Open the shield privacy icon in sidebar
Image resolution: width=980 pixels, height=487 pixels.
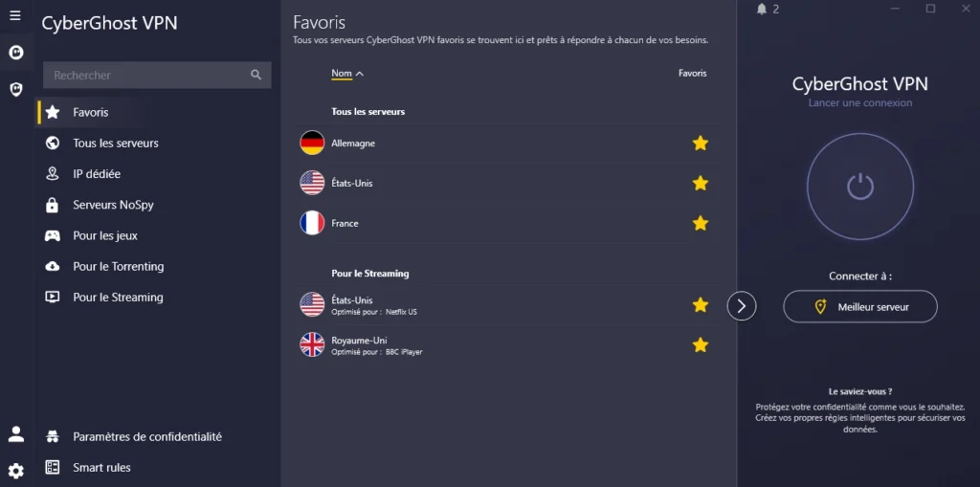15,89
